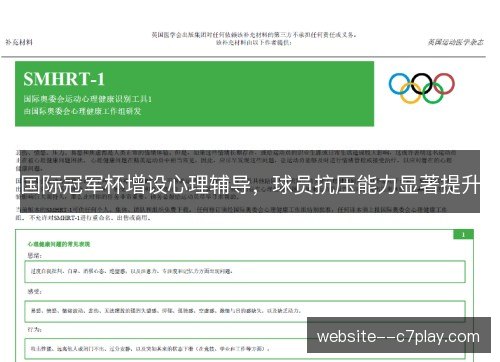Click the 行为: label
500x362 pixels.
[35, 329]
